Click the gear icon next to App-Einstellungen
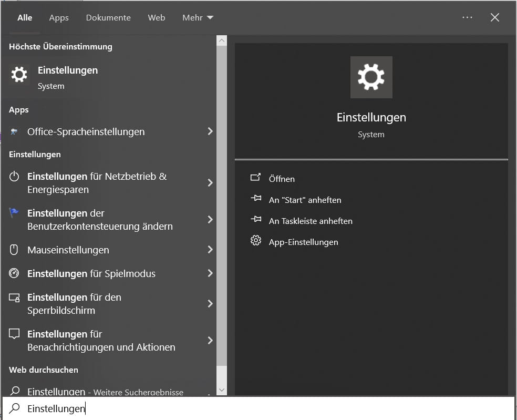This screenshot has height=420, width=517. 255,241
